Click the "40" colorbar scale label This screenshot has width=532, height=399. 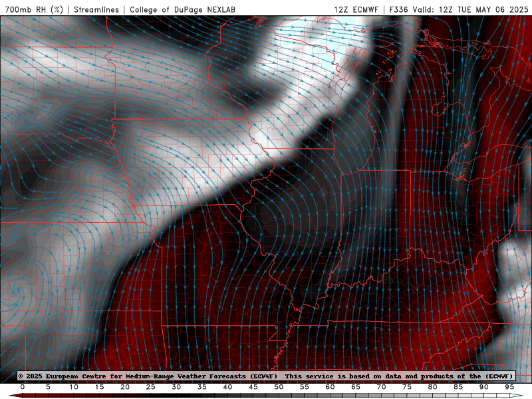(227, 387)
